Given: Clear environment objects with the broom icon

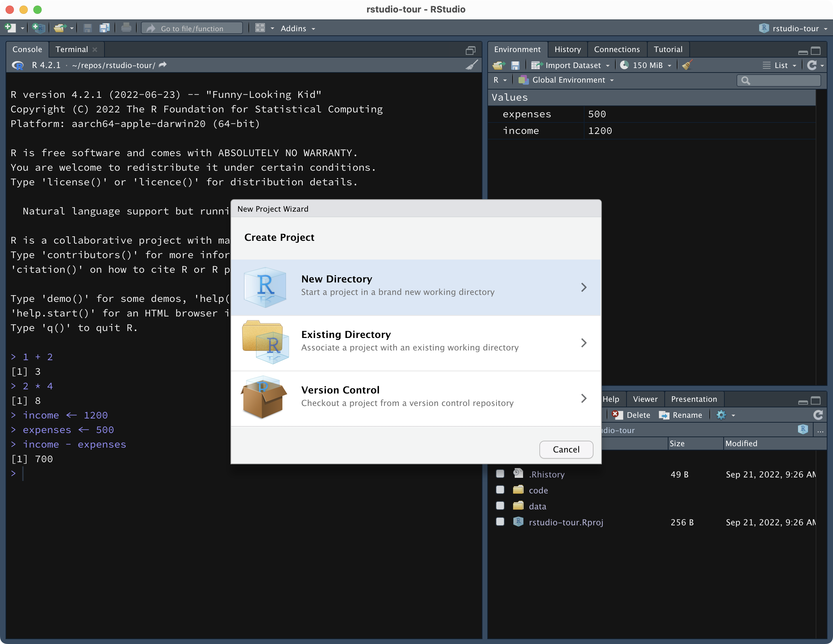Looking at the screenshot, I should [x=687, y=65].
